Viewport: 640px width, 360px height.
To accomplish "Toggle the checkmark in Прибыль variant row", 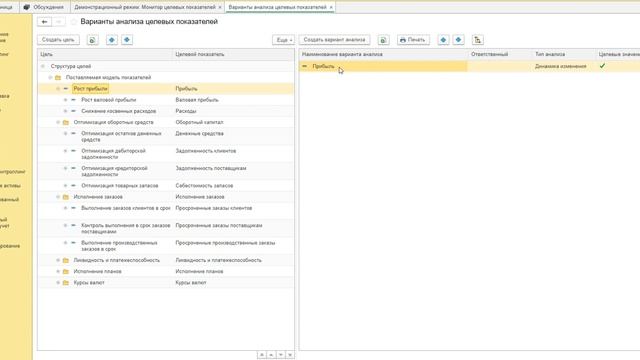I will coord(602,66).
